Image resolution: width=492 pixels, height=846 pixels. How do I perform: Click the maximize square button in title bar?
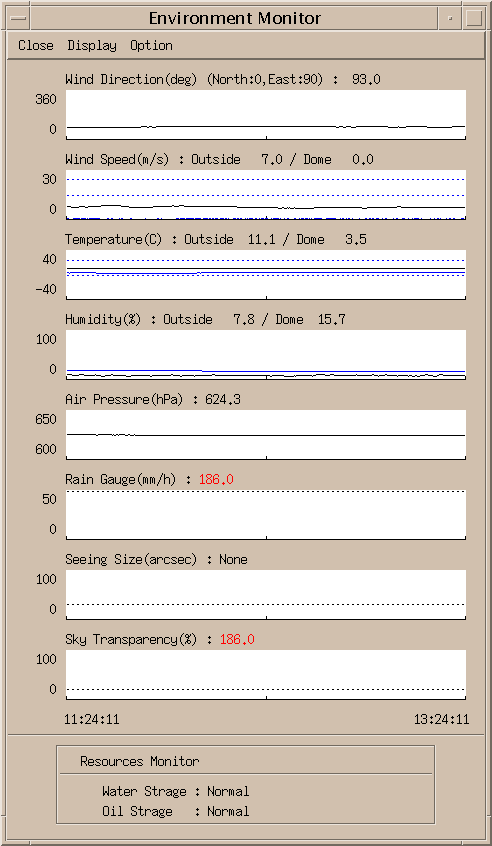474,18
